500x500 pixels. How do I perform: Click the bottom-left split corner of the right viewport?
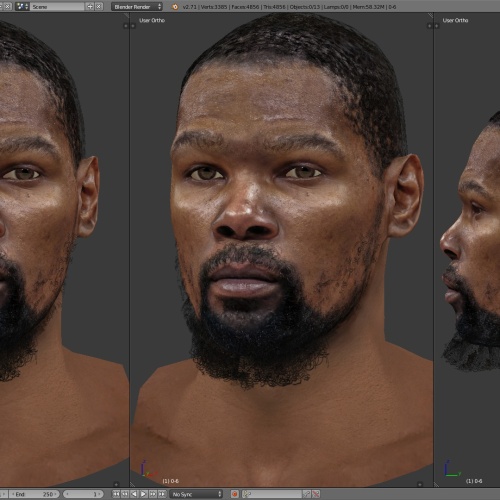tap(436, 484)
